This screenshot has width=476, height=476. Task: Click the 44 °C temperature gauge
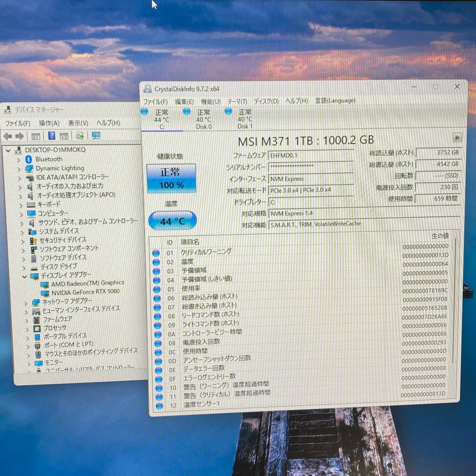click(x=172, y=221)
